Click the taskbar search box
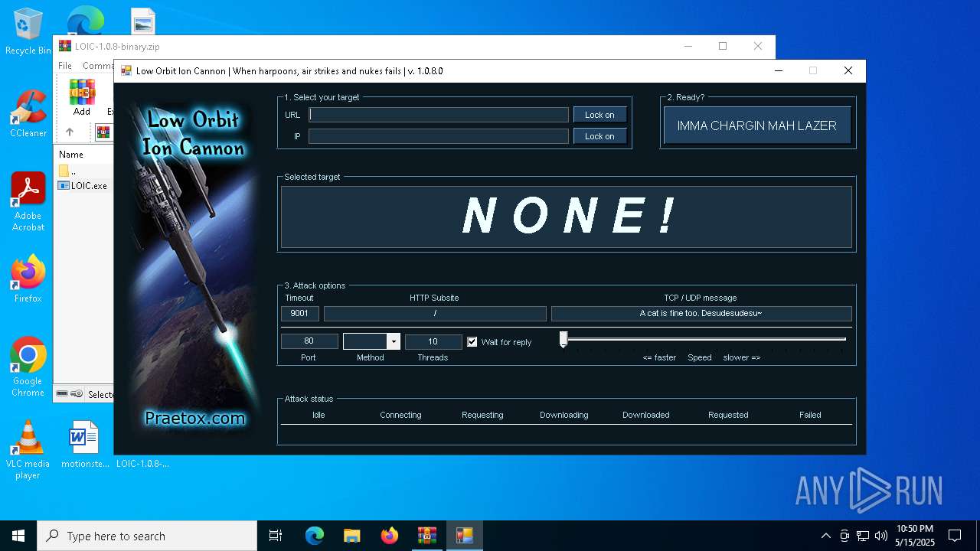The height and width of the screenshot is (551, 980). pyautogui.click(x=147, y=536)
